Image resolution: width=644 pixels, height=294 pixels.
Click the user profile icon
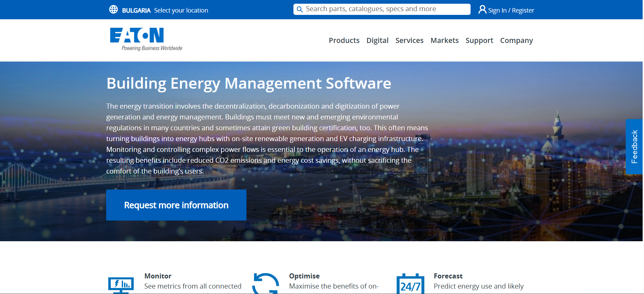482,9
